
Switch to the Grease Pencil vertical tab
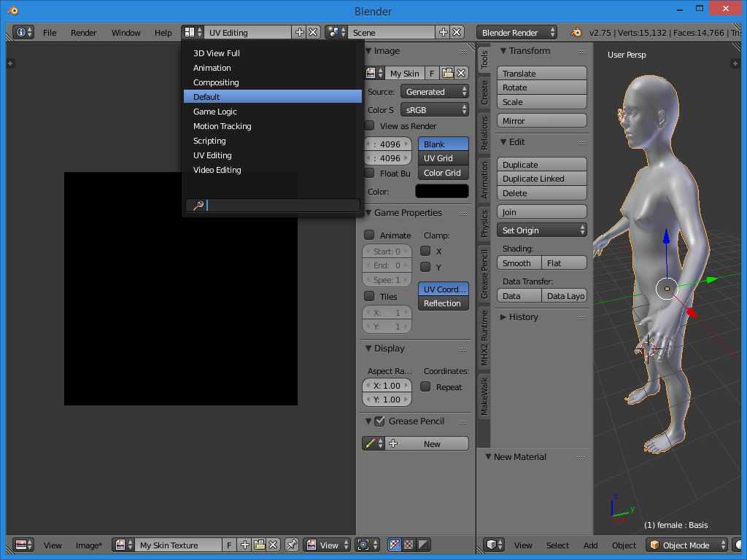[x=484, y=273]
